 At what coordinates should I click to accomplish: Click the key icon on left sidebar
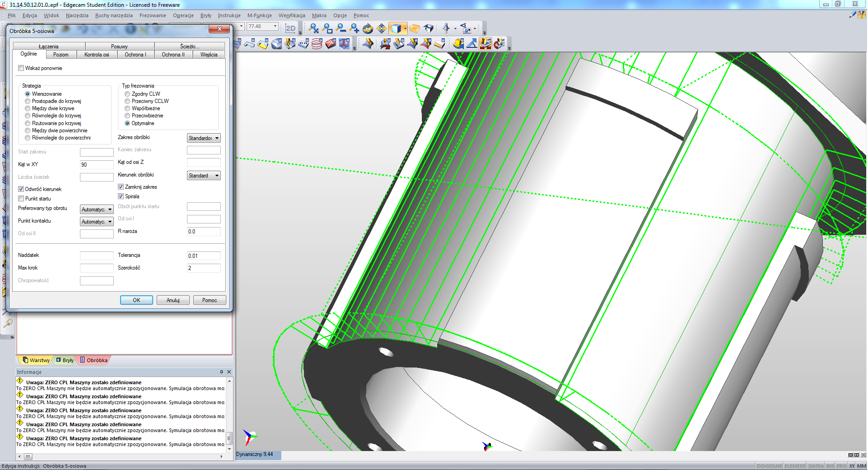(8, 323)
